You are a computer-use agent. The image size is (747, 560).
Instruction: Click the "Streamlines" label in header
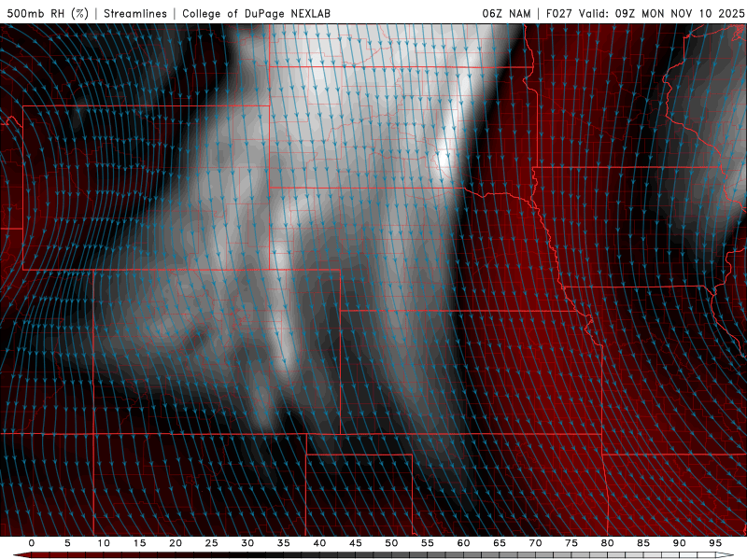[x=135, y=13]
